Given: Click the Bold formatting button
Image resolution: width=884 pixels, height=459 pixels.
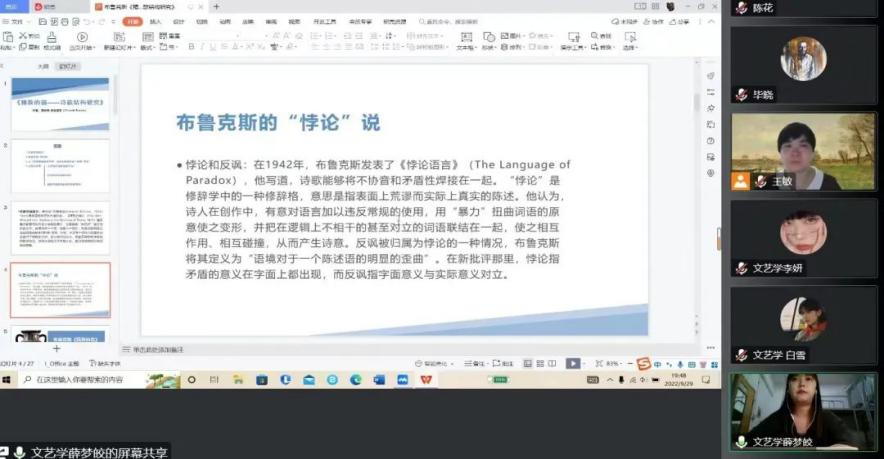Looking at the screenshot, I should tap(191, 47).
